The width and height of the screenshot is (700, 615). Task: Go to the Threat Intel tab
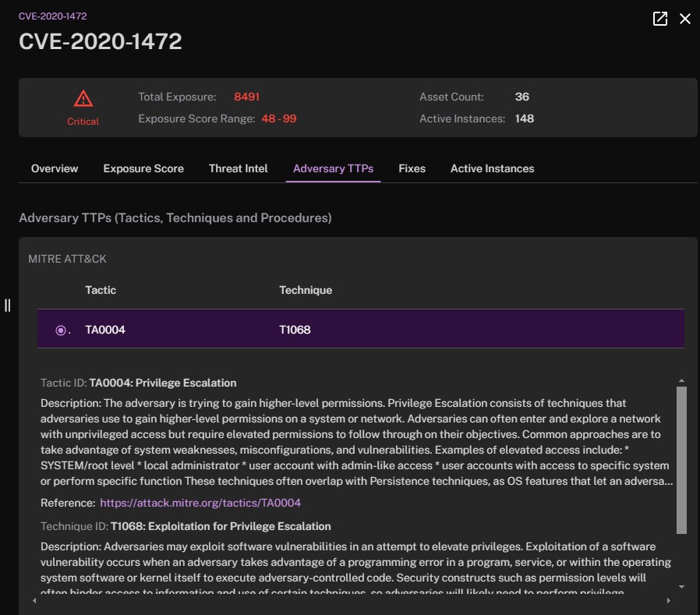coord(238,168)
